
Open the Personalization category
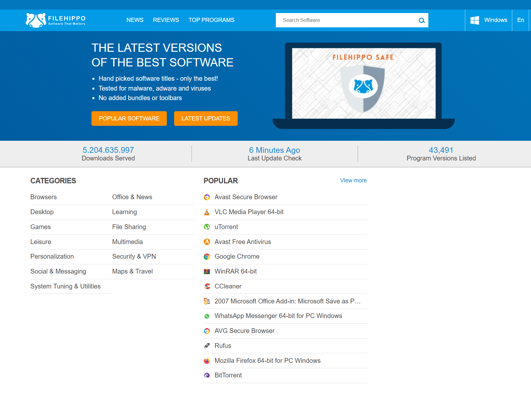coord(52,256)
